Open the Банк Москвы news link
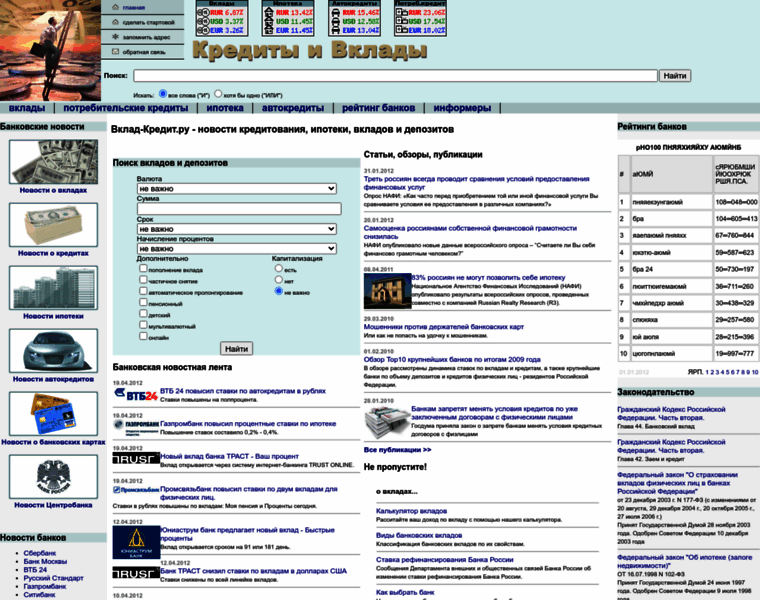Screen dimensions: 760x600 click(45, 561)
